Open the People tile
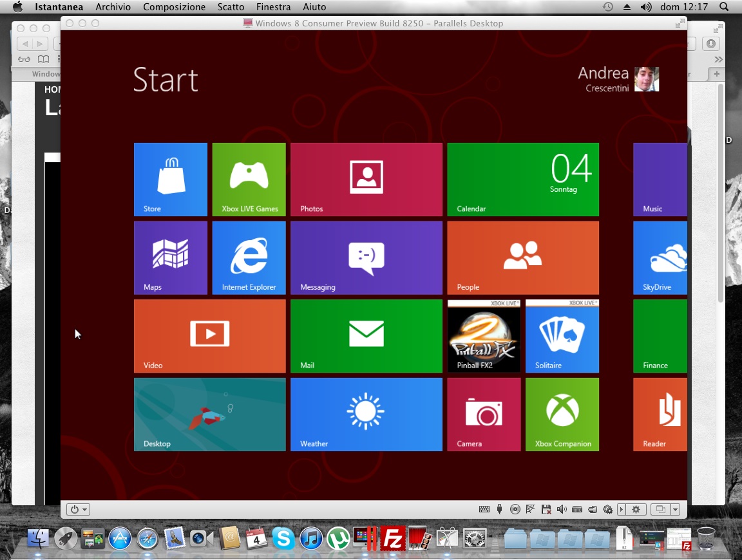The height and width of the screenshot is (560, 742). point(523,257)
